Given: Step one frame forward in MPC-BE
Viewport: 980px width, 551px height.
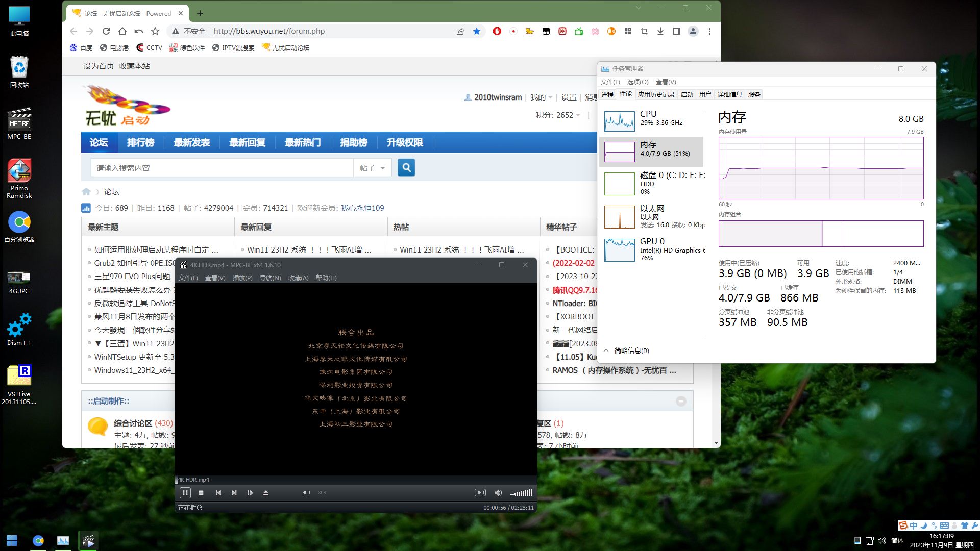Looking at the screenshot, I should [250, 493].
